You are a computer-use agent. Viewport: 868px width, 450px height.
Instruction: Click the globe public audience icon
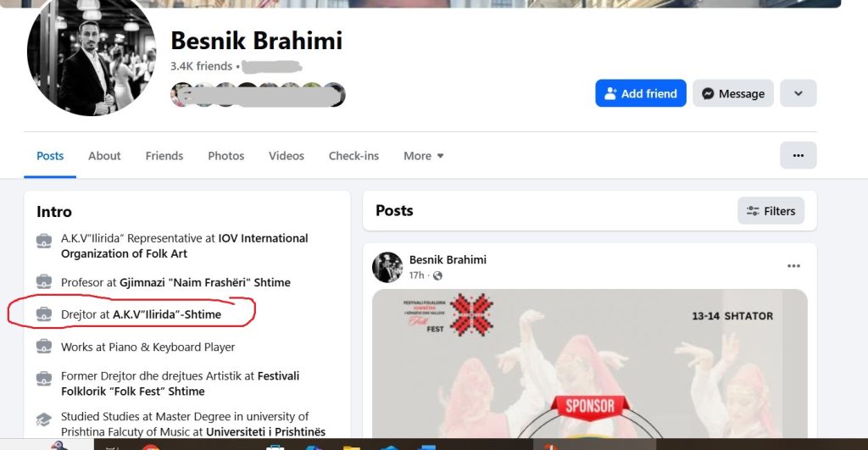(x=437, y=275)
